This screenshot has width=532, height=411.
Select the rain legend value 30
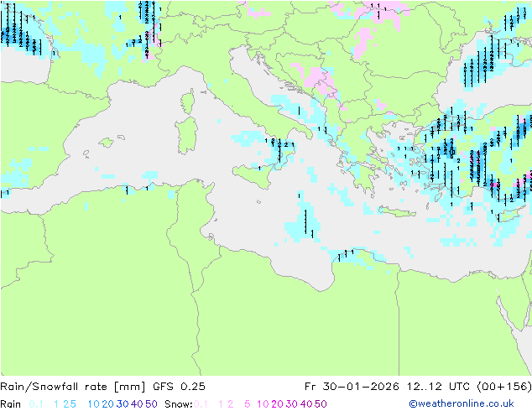(123, 404)
